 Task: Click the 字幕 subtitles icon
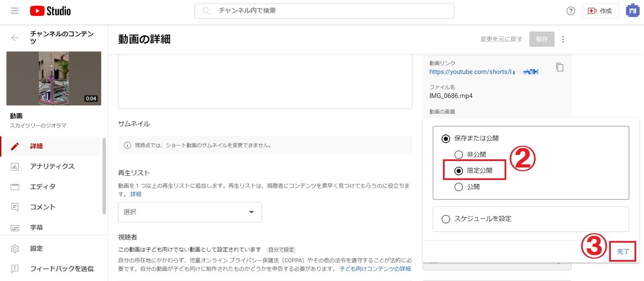click(x=15, y=228)
